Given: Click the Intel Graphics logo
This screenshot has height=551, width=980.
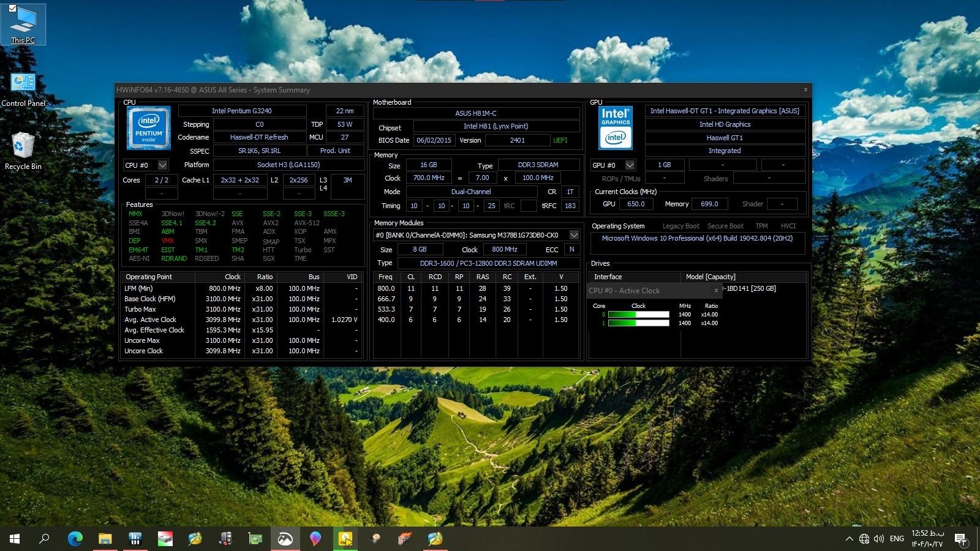Looking at the screenshot, I should (x=615, y=128).
